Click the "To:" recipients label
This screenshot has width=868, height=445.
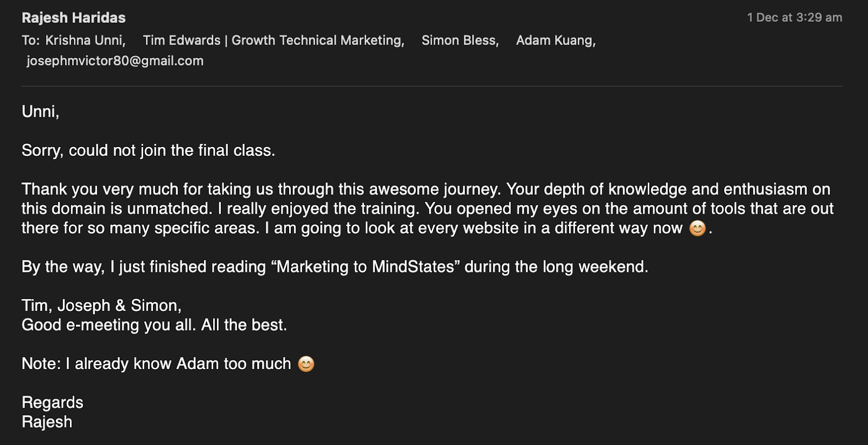coord(31,41)
